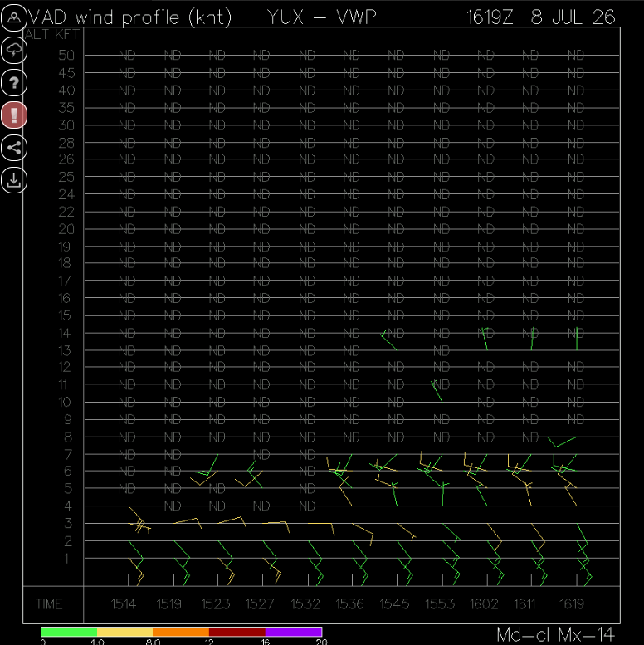This screenshot has height=645, width=644.
Task: Click the ND cell at 50 kft, 1619
Action: click(x=576, y=55)
